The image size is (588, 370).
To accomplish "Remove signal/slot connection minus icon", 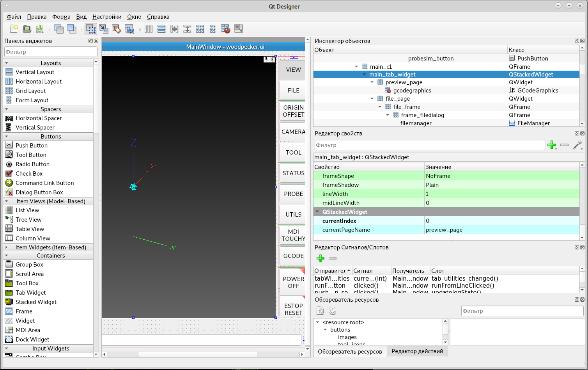I will [x=333, y=258].
